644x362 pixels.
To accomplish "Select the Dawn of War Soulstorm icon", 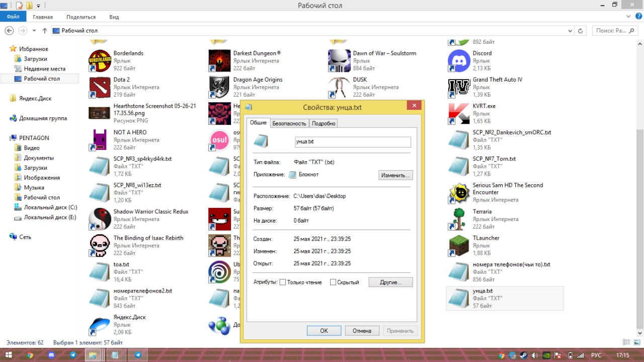I will [339, 61].
